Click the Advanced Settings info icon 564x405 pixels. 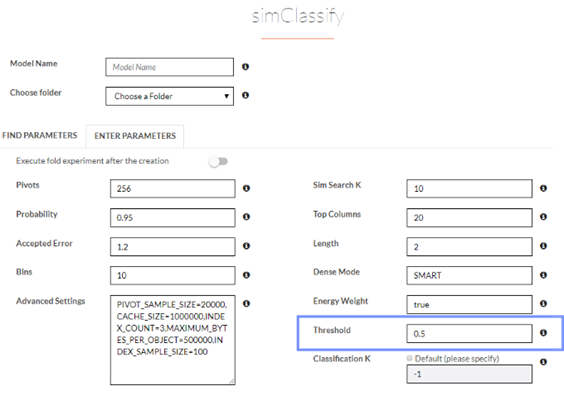coord(246,304)
